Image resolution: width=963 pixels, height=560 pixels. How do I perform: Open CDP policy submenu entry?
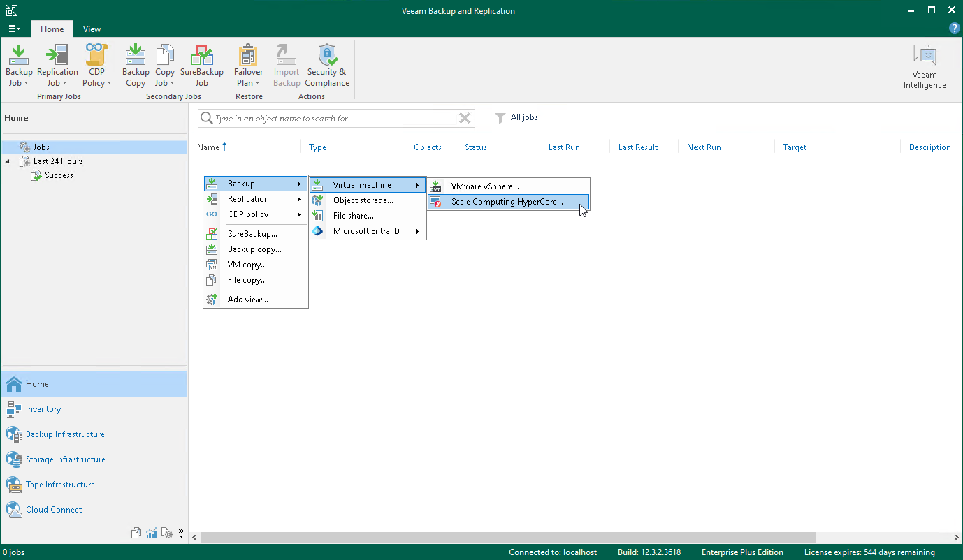point(255,214)
